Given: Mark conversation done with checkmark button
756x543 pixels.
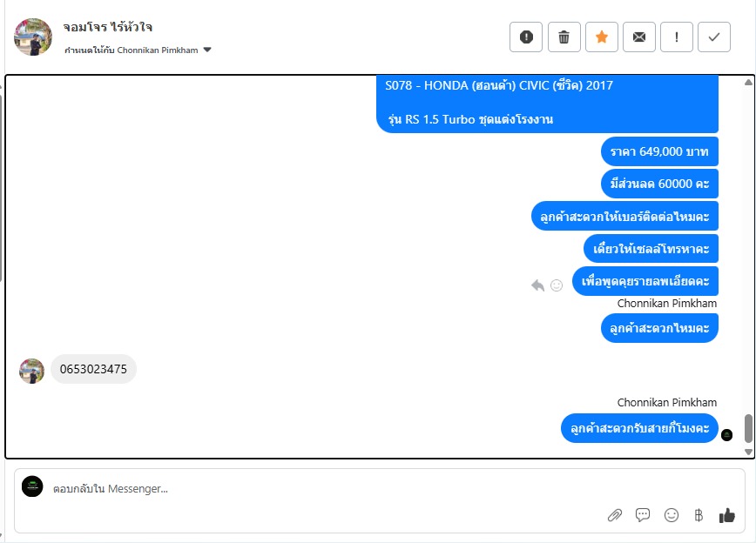Looking at the screenshot, I should 714,37.
